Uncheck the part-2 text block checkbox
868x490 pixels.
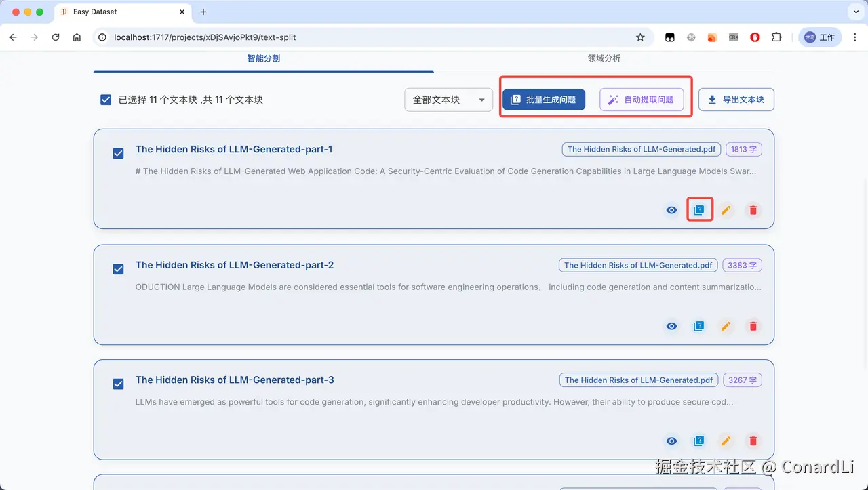click(x=118, y=269)
